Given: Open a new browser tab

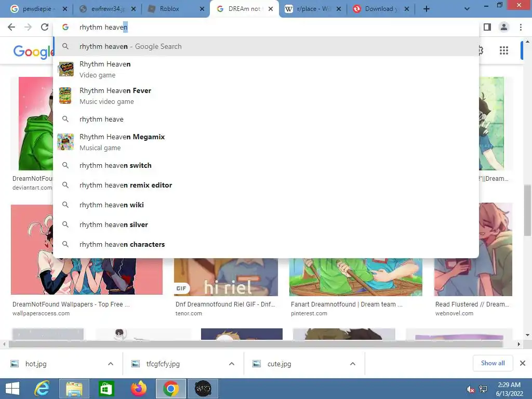Looking at the screenshot, I should (x=427, y=9).
